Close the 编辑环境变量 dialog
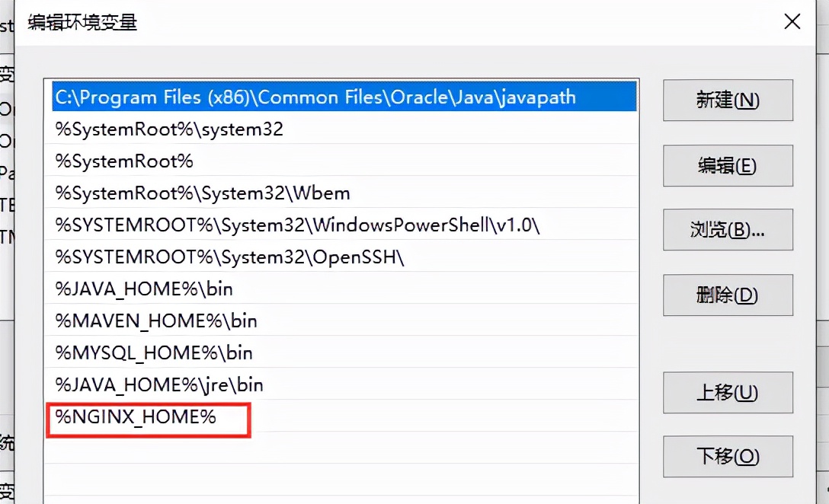Viewport: 829px width, 504px height. tap(792, 22)
